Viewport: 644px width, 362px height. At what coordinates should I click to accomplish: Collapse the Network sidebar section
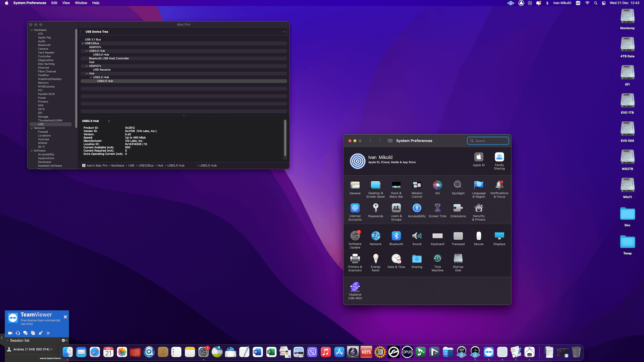(32, 128)
